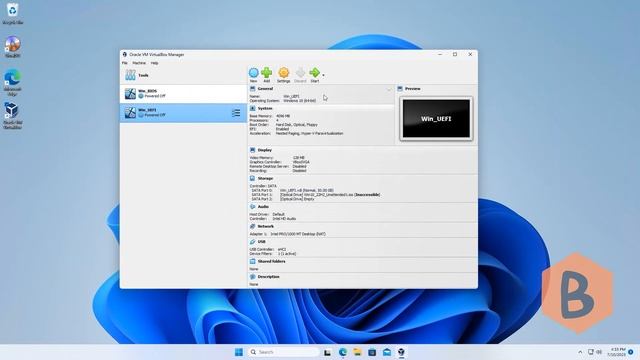
Task: Click the Display section header link
Action: click(x=264, y=150)
